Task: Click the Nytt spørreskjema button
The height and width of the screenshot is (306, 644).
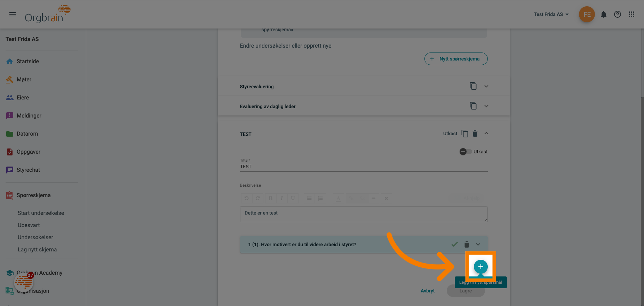Action: click(x=456, y=59)
